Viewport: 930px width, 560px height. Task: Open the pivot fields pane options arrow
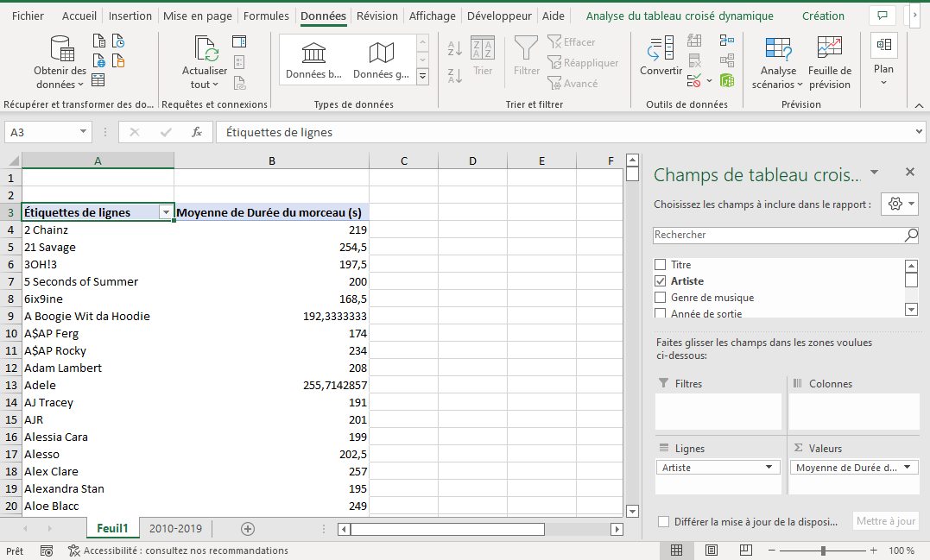(874, 173)
